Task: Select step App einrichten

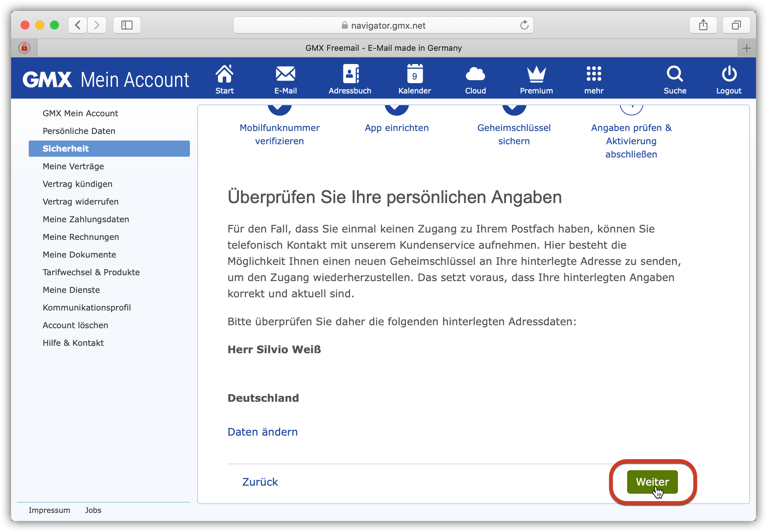Action: coord(397,128)
